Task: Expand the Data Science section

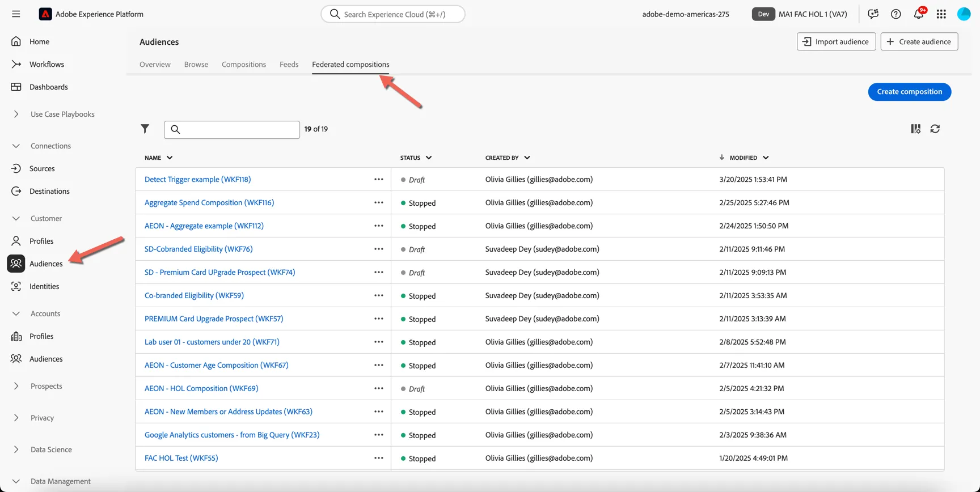Action: (16, 449)
